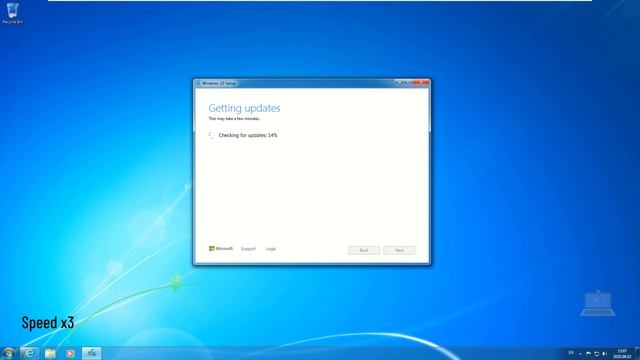Click the network status tray icon

(596, 353)
